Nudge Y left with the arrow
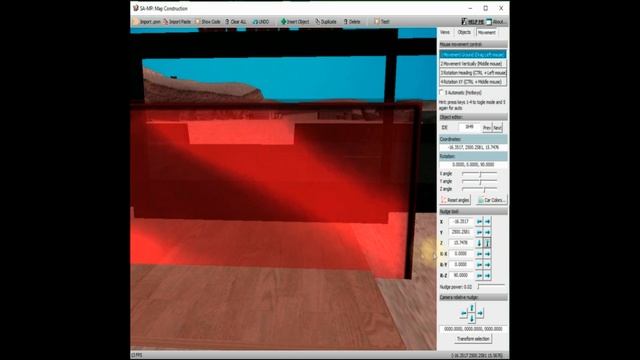Image resolution: width=640 pixels, height=360 pixels. tap(479, 232)
